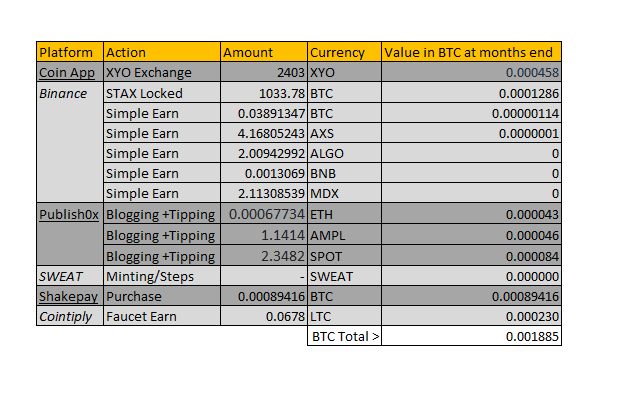Click the Cointiply platform cell
This screenshot has width=618, height=411.
[70, 316]
